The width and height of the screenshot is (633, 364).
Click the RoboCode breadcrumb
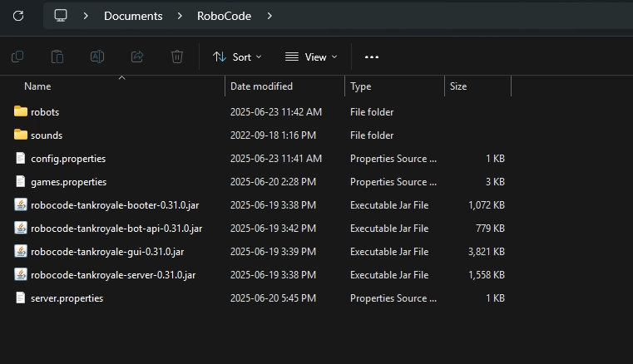point(224,16)
